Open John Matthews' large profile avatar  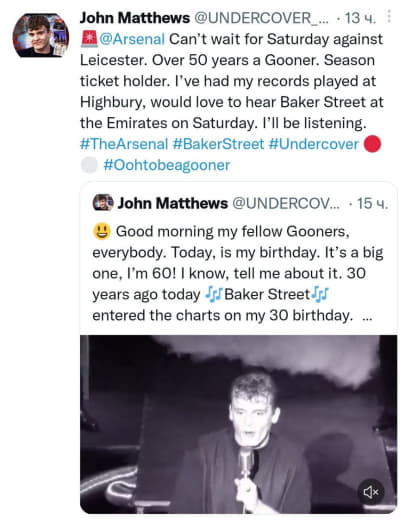point(41,35)
